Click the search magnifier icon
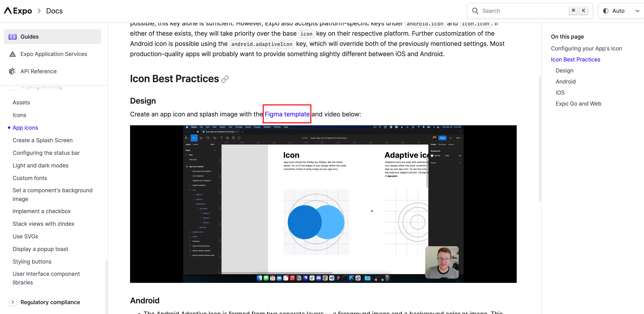Image resolution: width=644 pixels, height=314 pixels. tap(475, 11)
